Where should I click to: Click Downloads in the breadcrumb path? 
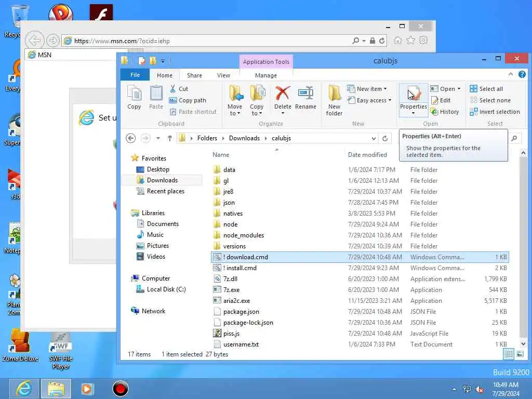point(244,138)
